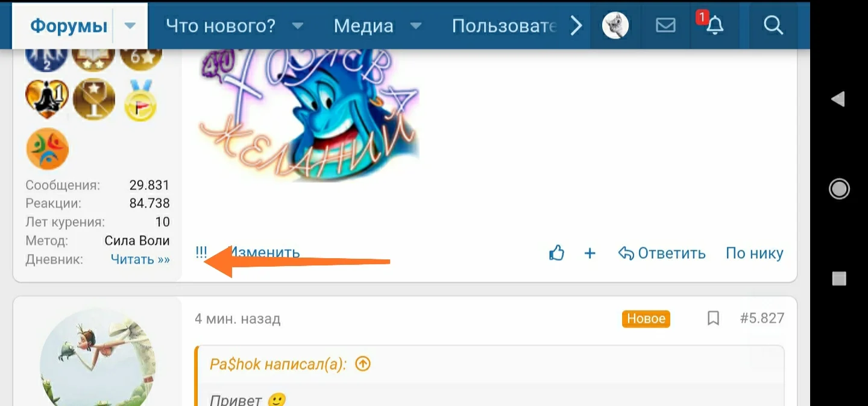Open user avatar in navigation bar

(615, 25)
